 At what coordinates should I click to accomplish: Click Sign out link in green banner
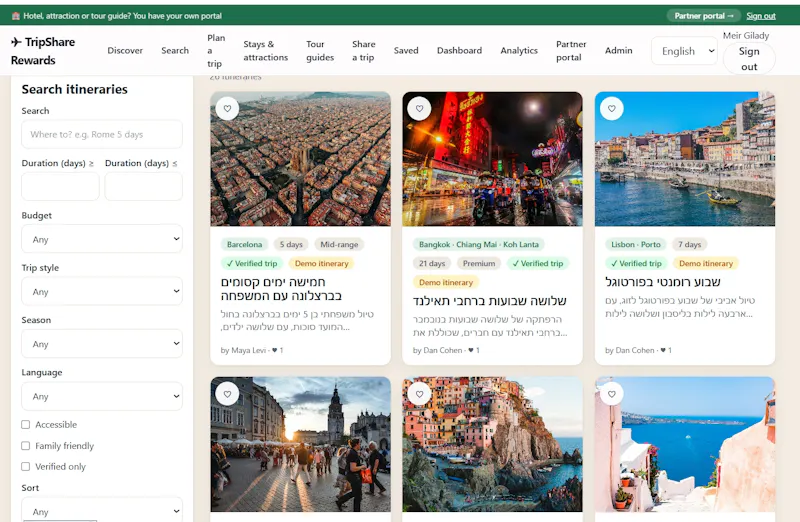[x=761, y=16]
